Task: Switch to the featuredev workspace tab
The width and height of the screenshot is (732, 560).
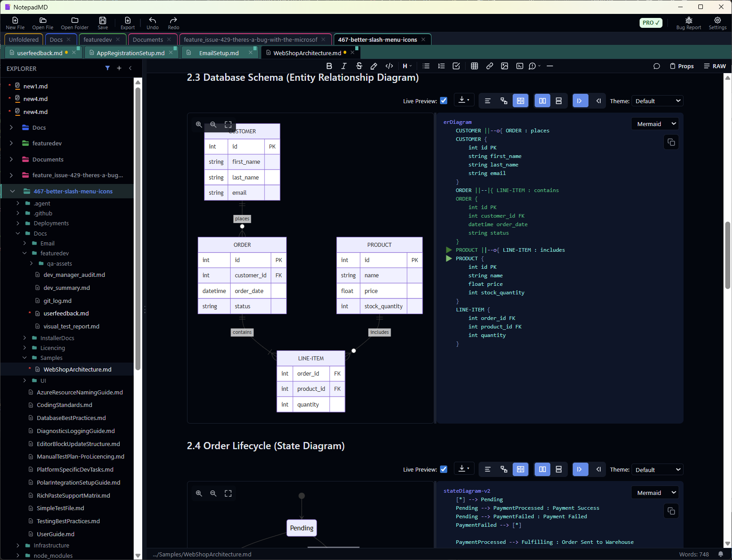Action: click(98, 39)
